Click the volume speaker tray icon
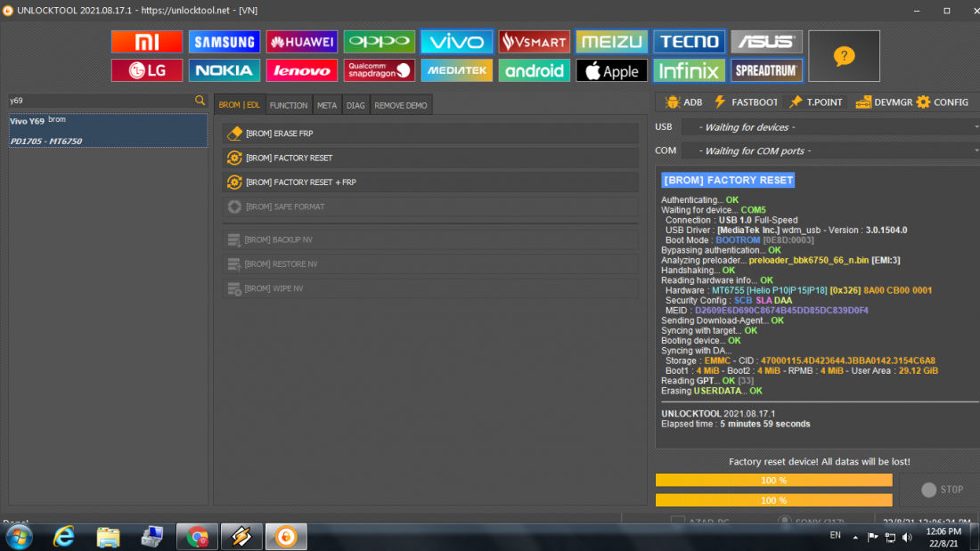 click(908, 538)
